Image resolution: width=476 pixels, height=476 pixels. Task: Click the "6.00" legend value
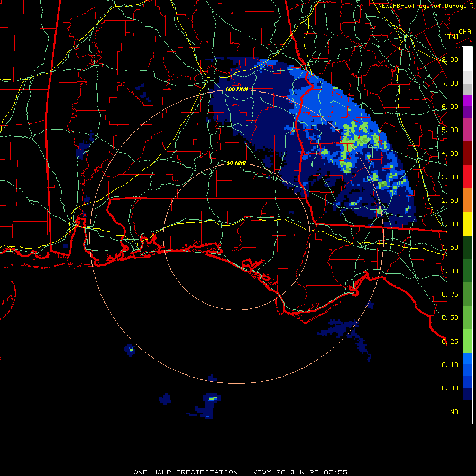coord(450,106)
